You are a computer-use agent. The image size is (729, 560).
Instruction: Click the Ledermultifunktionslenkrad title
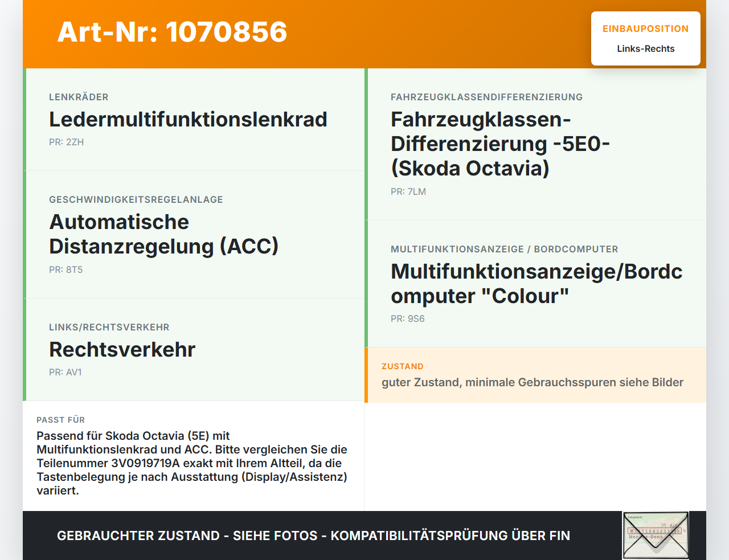pos(188,119)
